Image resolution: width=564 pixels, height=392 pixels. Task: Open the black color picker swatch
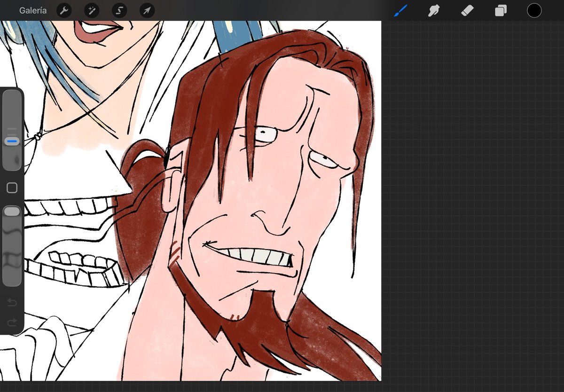tap(534, 10)
